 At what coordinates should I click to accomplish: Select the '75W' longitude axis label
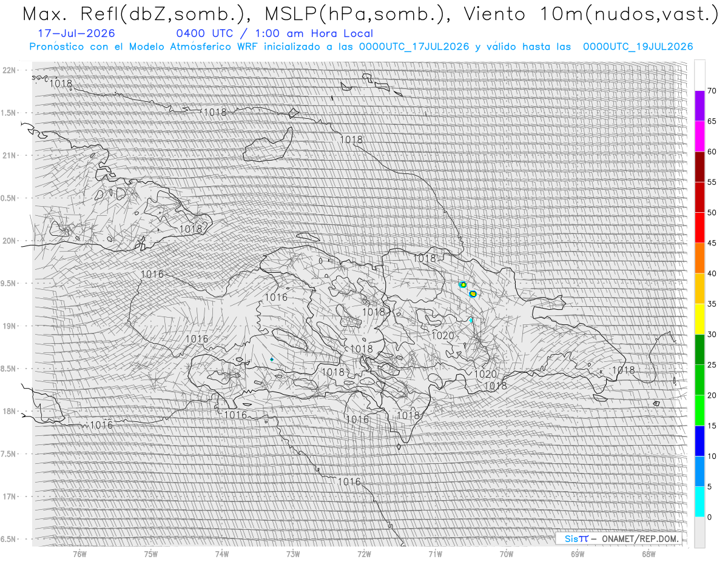click(x=151, y=554)
